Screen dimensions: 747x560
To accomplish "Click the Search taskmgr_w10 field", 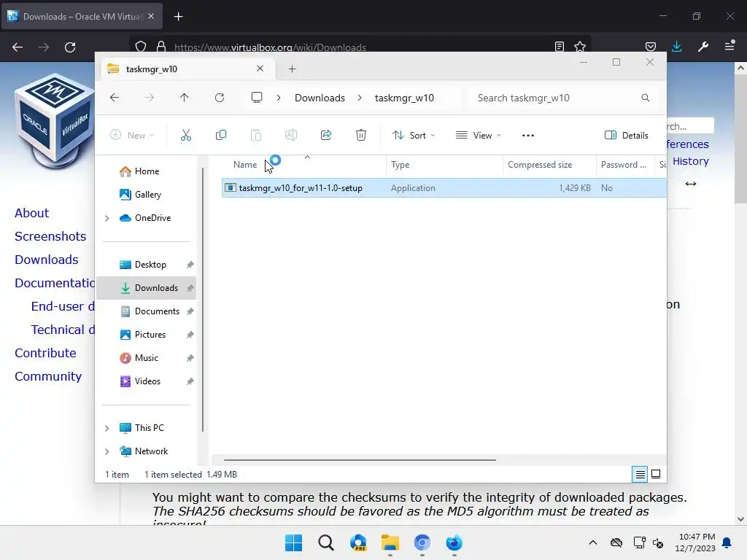I will click(x=563, y=98).
